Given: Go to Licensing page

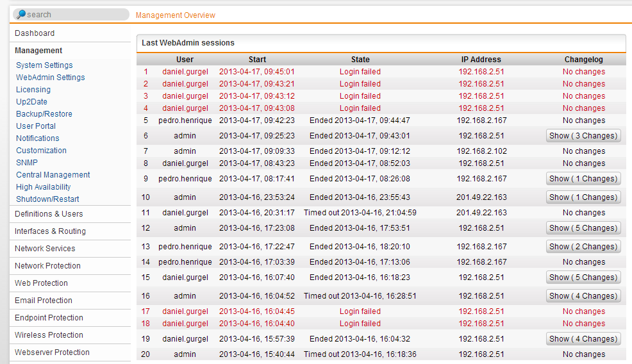Looking at the screenshot, I should pos(33,90).
